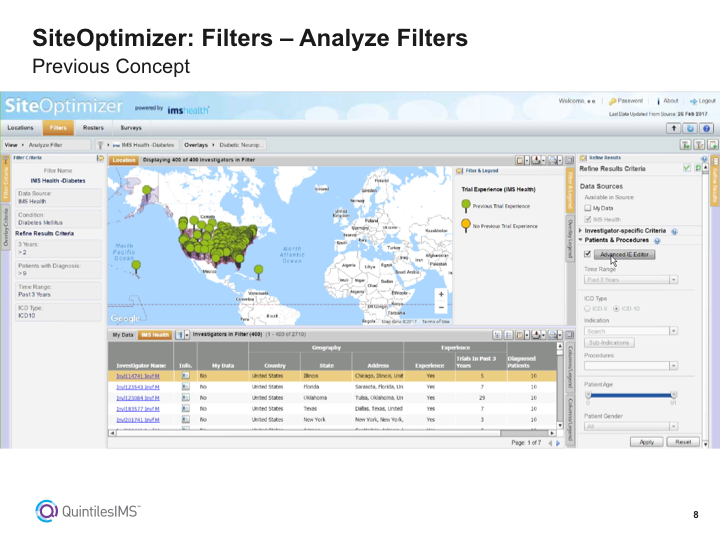
Task: Open the IMS Health -Diabetes filter dropdown
Action: pos(137,145)
